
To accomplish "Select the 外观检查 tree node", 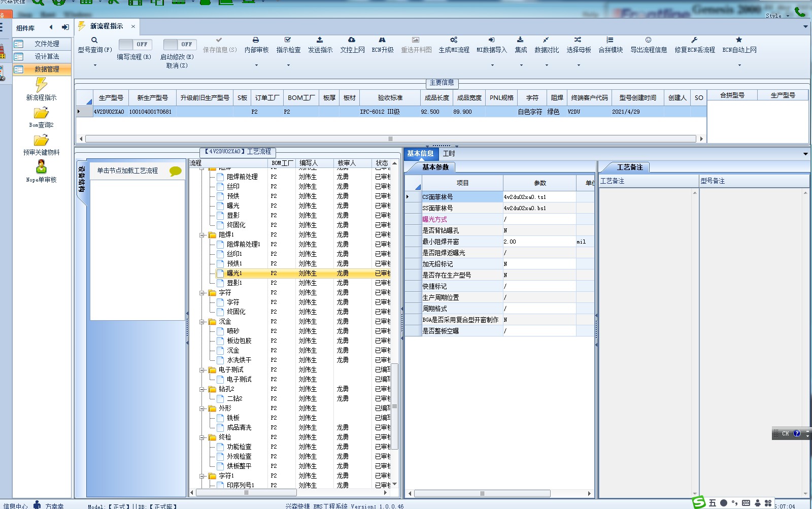I will [239, 457].
